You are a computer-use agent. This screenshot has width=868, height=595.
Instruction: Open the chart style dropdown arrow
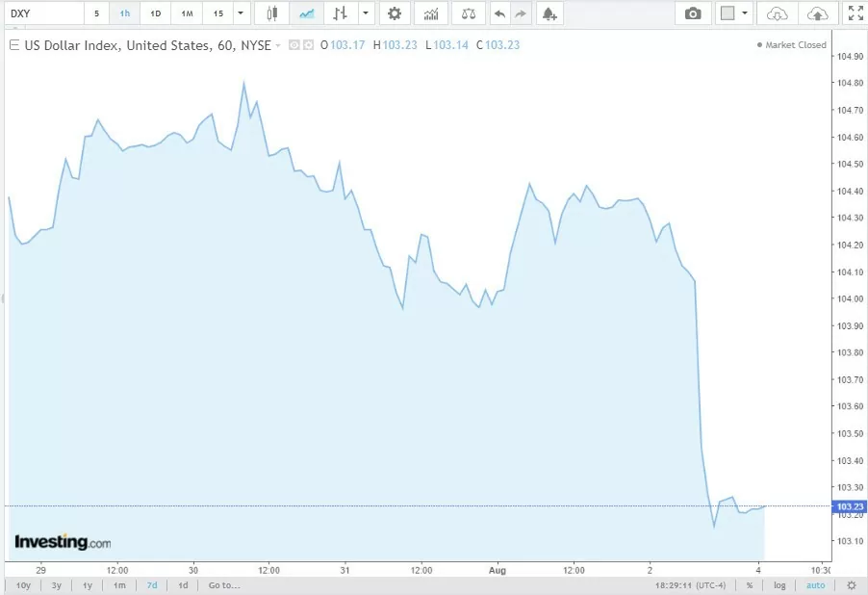[366, 13]
